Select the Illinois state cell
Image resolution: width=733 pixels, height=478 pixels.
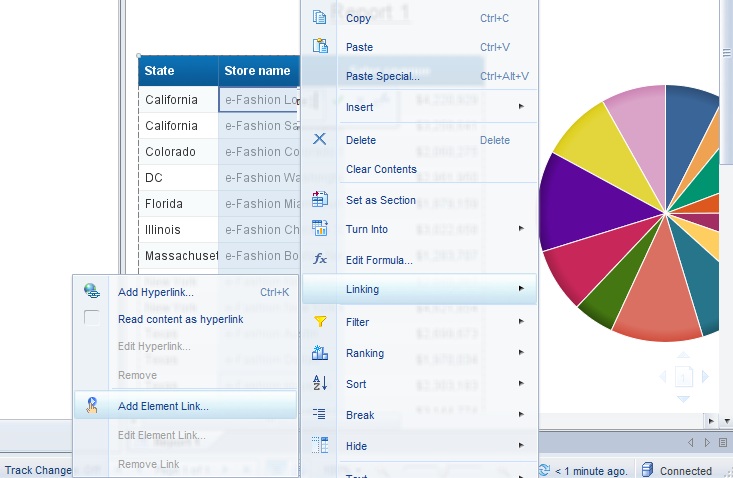[178, 230]
